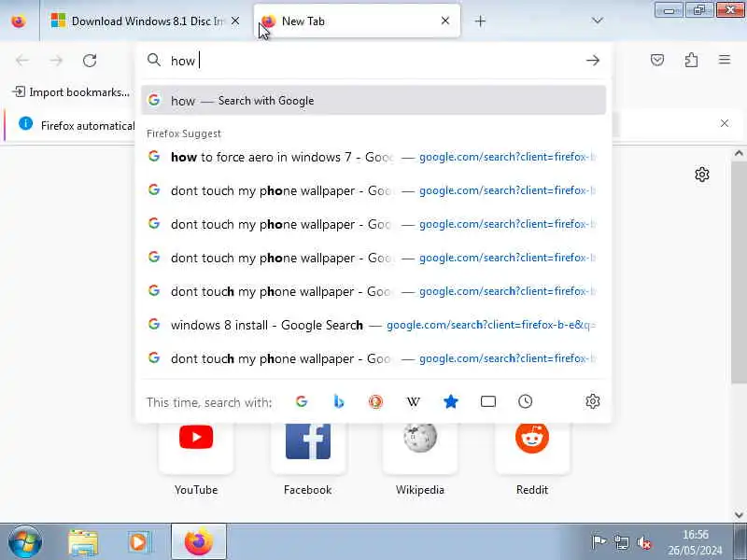Open Save to Pocket button
The width and height of the screenshot is (747, 560).
[657, 60]
